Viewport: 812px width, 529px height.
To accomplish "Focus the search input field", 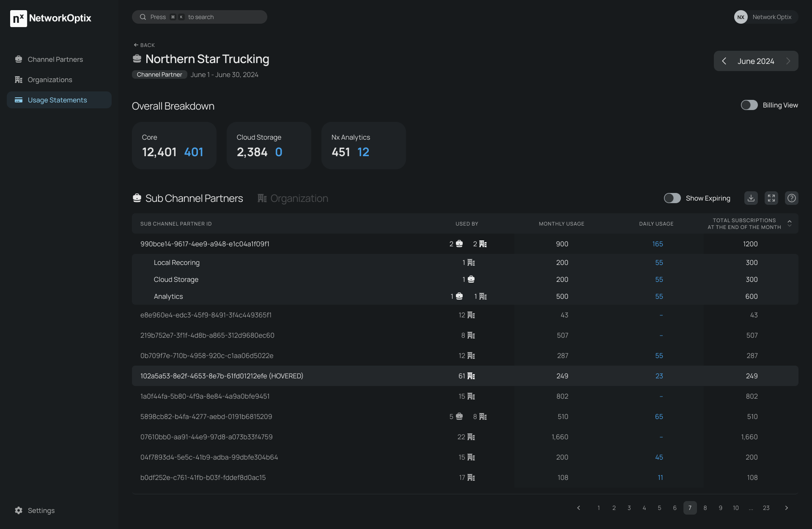I will 200,17.
